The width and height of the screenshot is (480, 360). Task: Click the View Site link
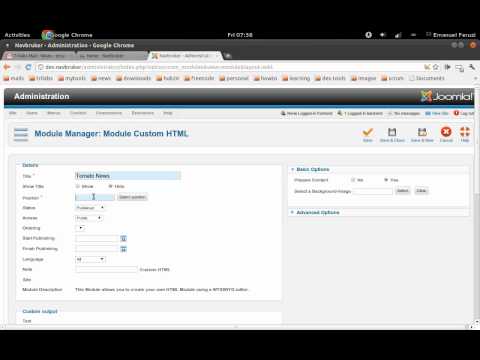437,113
